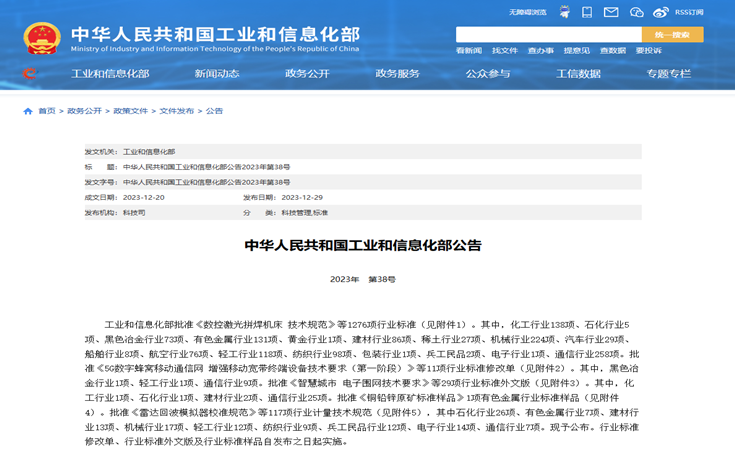This screenshot has width=735, height=466.
Task: Focus the site search input box
Action: pos(549,34)
